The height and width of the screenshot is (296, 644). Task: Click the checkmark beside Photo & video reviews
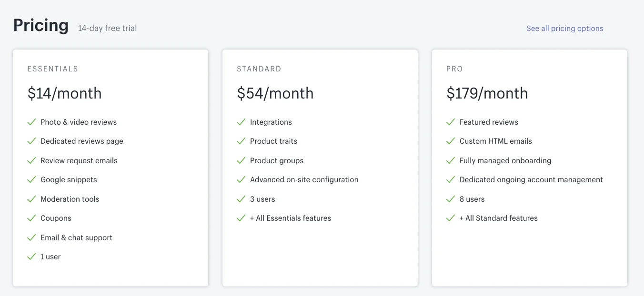click(x=31, y=122)
